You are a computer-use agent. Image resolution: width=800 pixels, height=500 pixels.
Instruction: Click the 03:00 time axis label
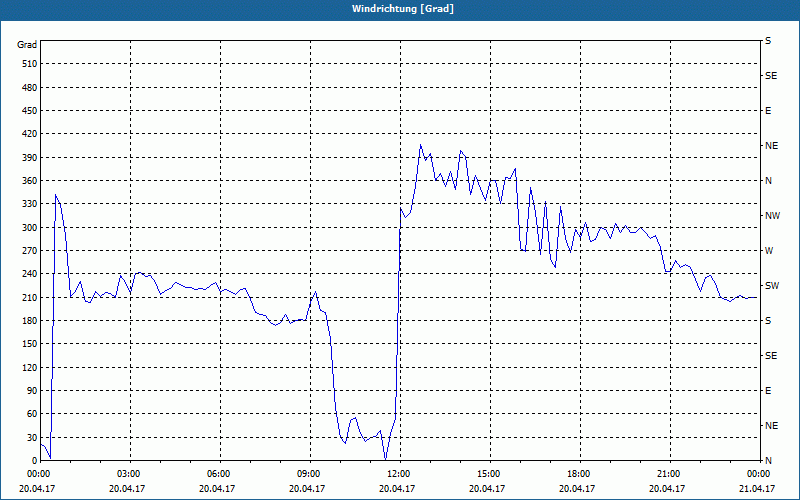pyautogui.click(x=131, y=474)
